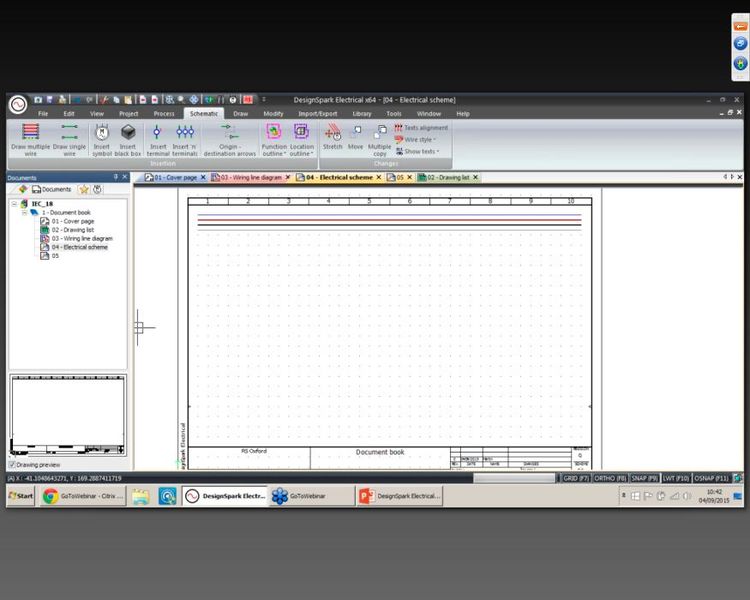This screenshot has height=600, width=750.
Task: Open the Help tab
Action: (463, 114)
